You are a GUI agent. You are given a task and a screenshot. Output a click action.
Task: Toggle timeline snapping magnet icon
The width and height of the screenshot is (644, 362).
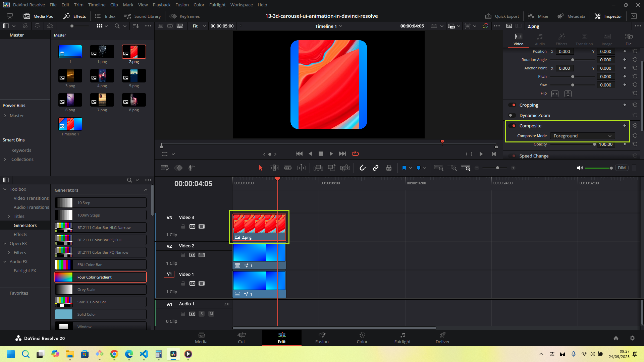point(362,168)
